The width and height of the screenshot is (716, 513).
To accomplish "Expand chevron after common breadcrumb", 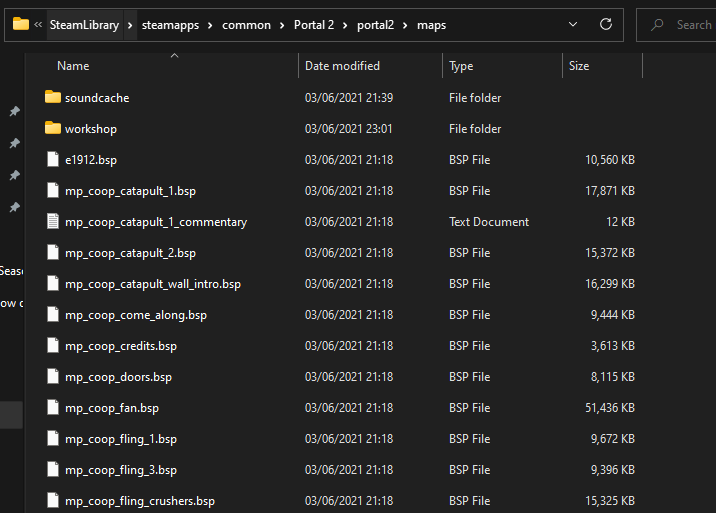I will coord(282,25).
